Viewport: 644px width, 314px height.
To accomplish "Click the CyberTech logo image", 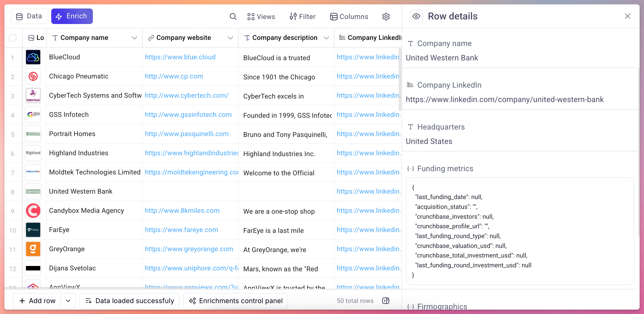I will 33,96.
